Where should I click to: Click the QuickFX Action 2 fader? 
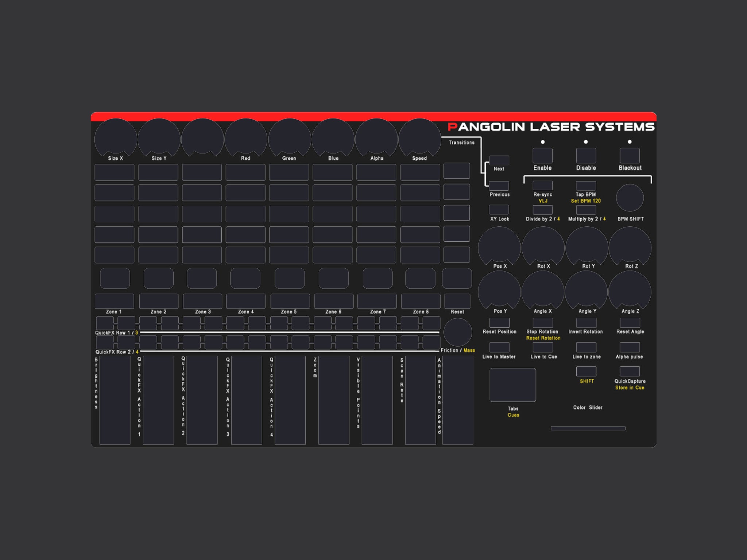pos(202,400)
